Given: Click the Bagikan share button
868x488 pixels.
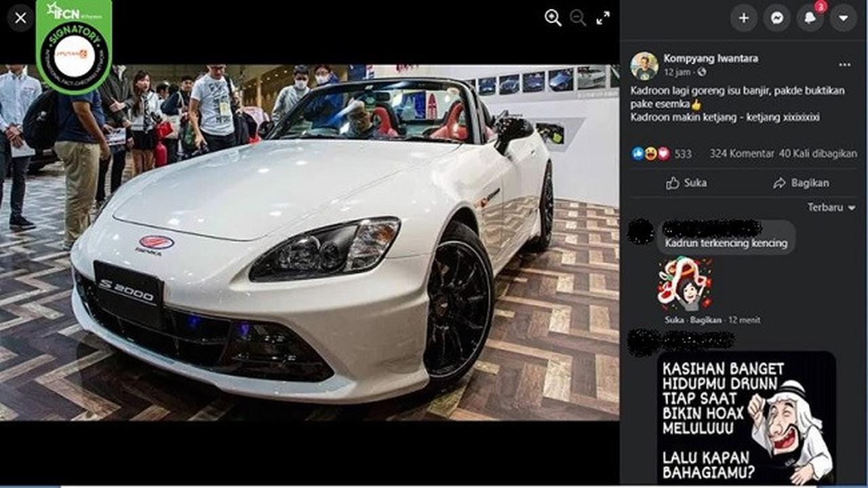Looking at the screenshot, I should click(x=801, y=182).
